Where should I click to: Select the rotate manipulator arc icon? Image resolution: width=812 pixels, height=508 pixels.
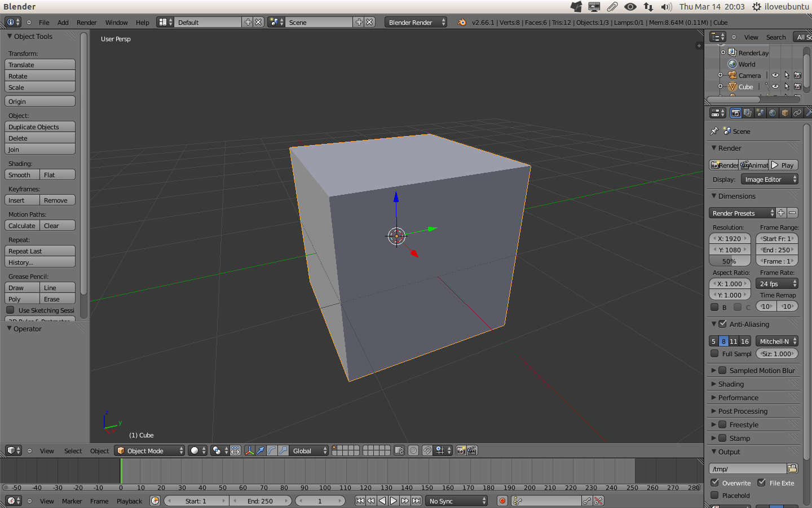point(272,450)
